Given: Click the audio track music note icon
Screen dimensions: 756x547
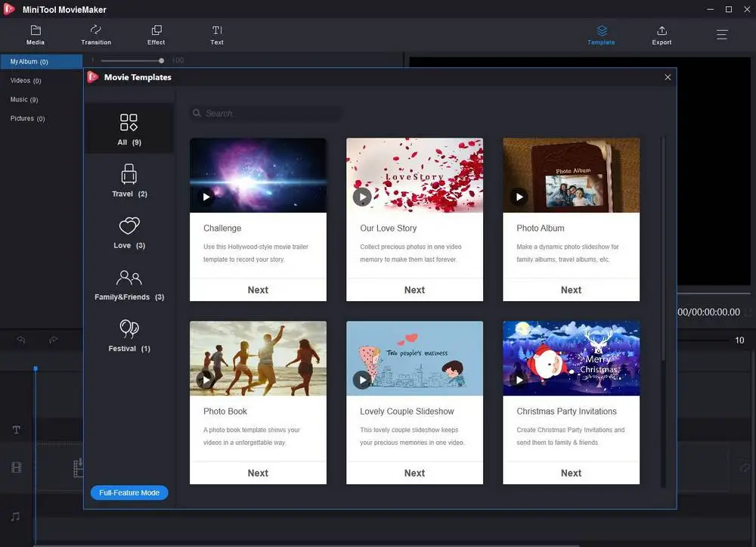Looking at the screenshot, I should (x=15, y=517).
